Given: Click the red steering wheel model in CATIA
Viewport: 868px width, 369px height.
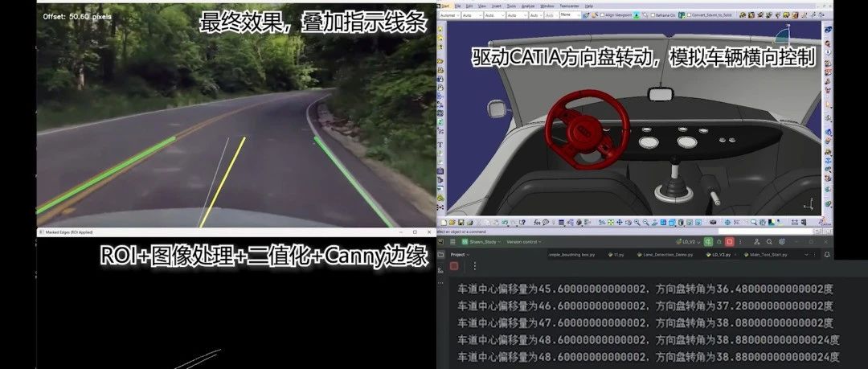Looking at the screenshot, I should (x=587, y=129).
